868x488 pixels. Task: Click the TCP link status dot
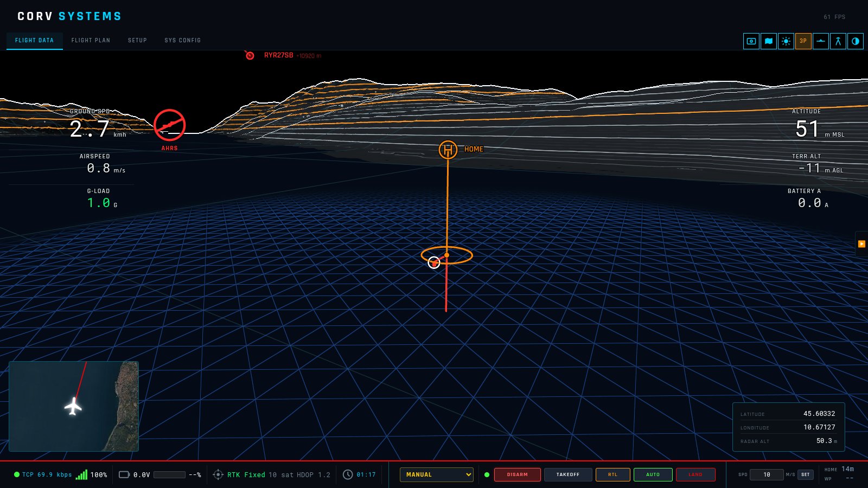coord(17,474)
